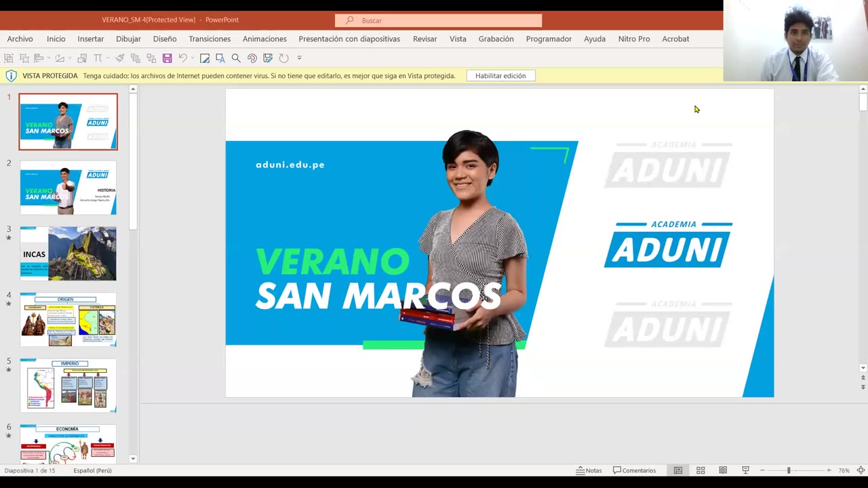Open the Nitro Pro ribbon tab
The width and height of the screenshot is (868, 488).
(634, 39)
